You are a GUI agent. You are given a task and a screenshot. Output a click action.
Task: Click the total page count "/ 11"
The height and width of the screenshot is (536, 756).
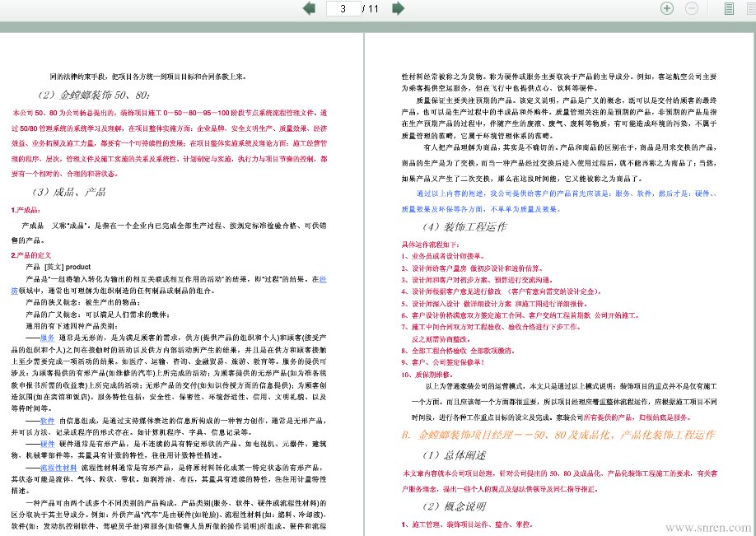(x=371, y=9)
